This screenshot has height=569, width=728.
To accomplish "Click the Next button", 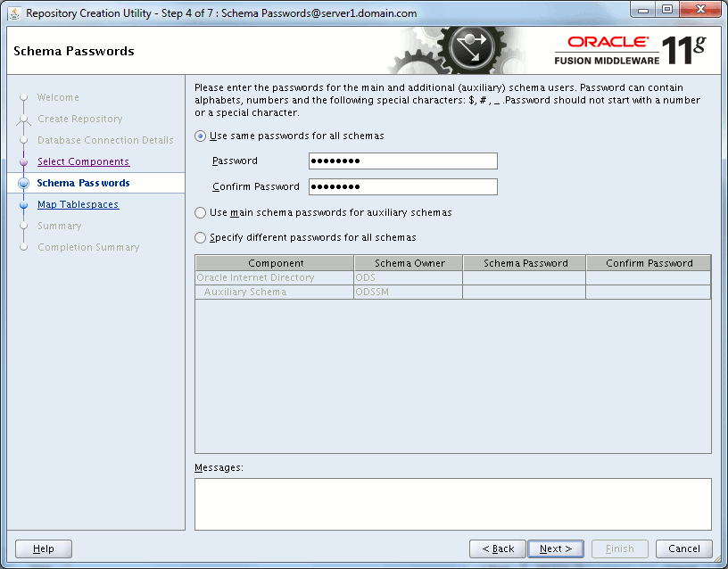I will (x=556, y=548).
